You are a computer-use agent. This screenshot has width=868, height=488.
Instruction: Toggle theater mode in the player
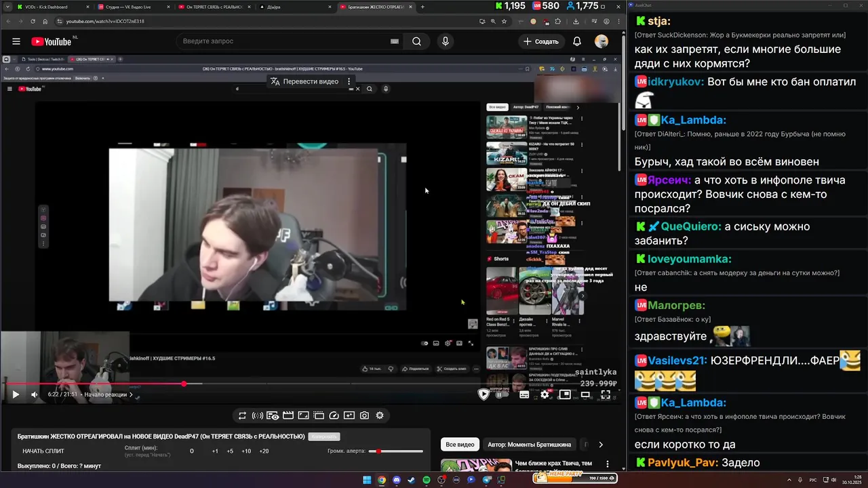(585, 394)
